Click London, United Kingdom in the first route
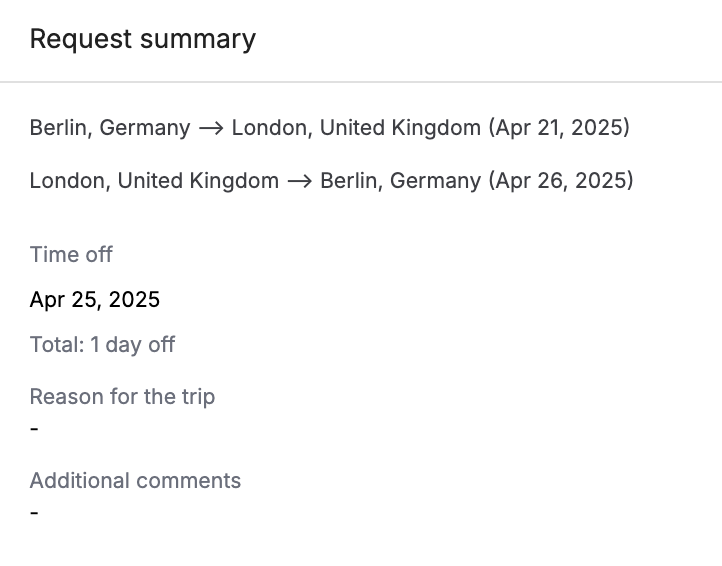 (356, 128)
